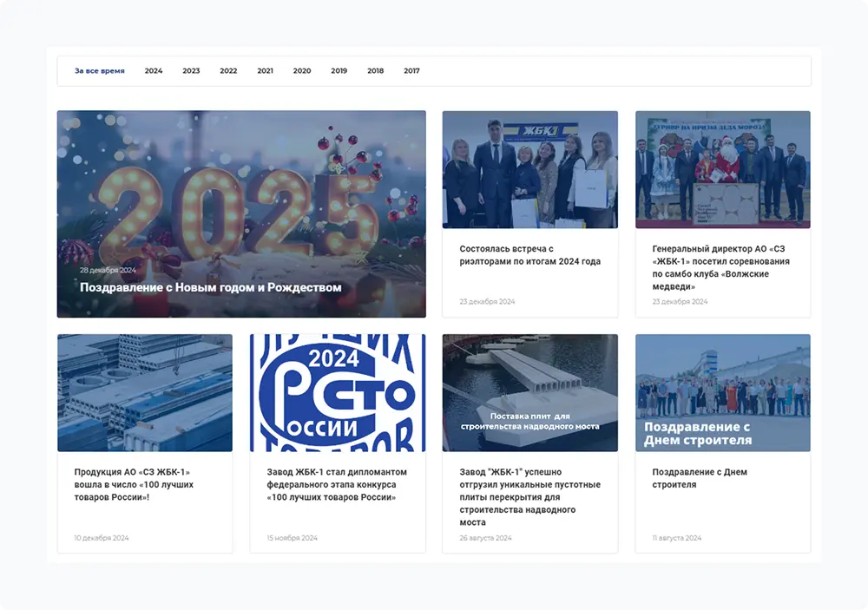Click the 2018 year filter
The height and width of the screenshot is (610, 868).
pos(375,71)
